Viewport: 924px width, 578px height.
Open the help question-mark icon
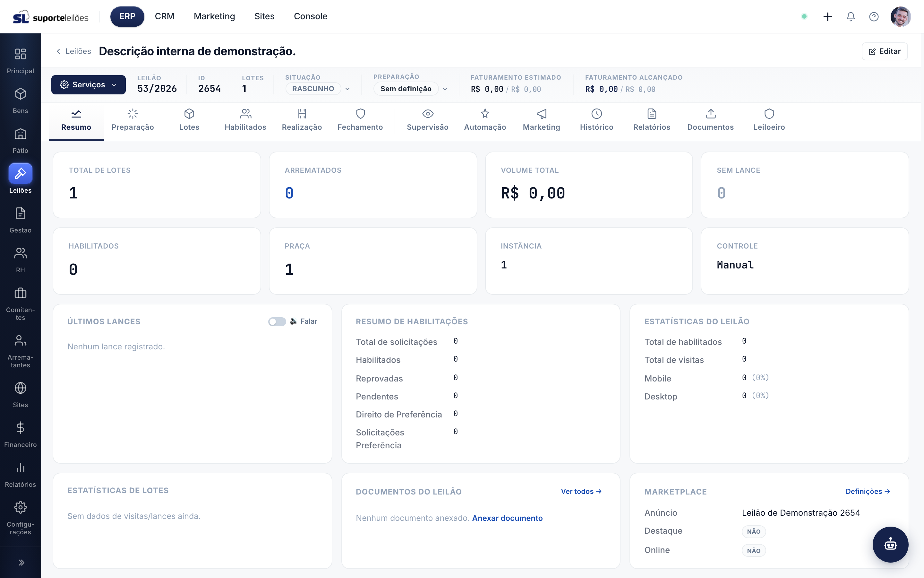(874, 16)
